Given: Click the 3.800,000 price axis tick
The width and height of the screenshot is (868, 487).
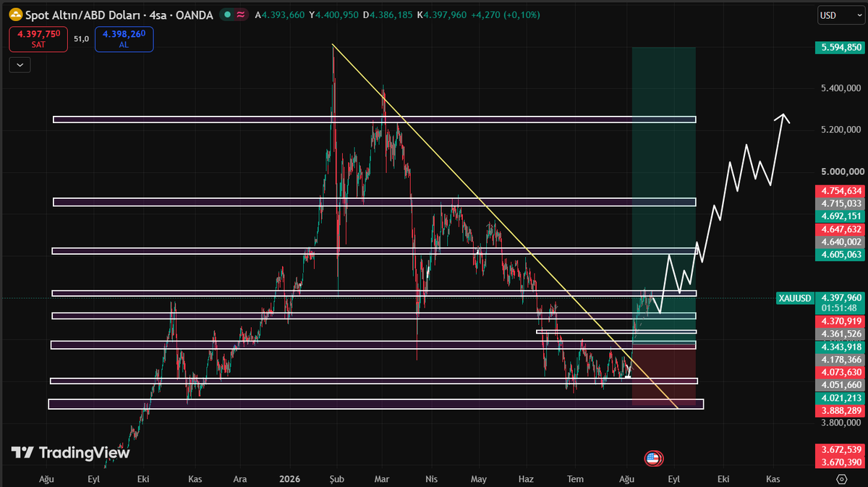Looking at the screenshot, I should (840, 423).
